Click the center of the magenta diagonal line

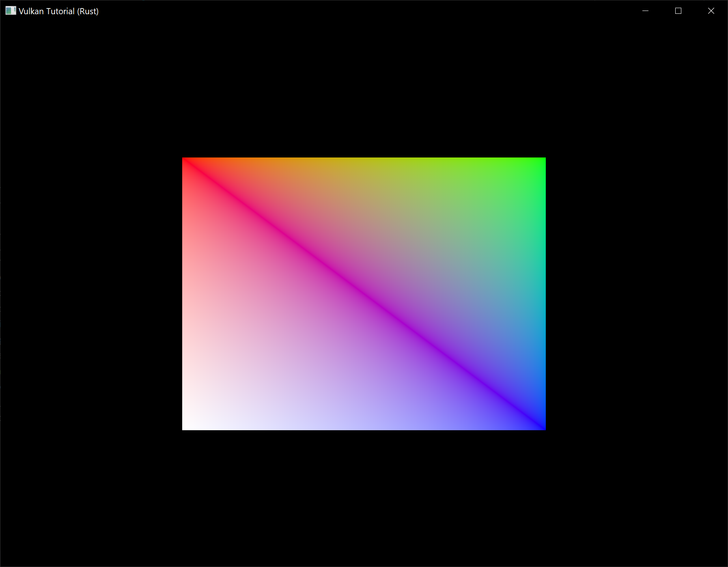[364, 294]
